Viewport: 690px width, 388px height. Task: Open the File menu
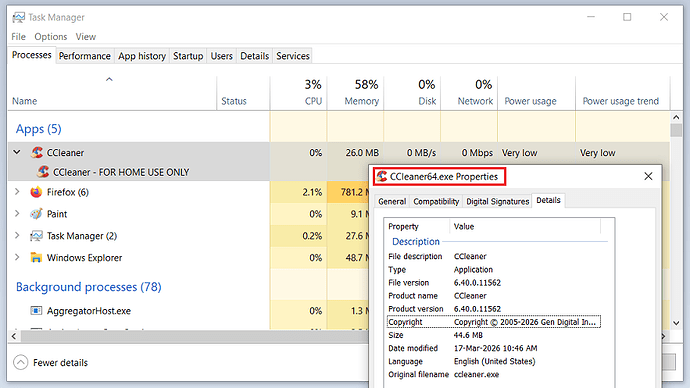tap(18, 37)
